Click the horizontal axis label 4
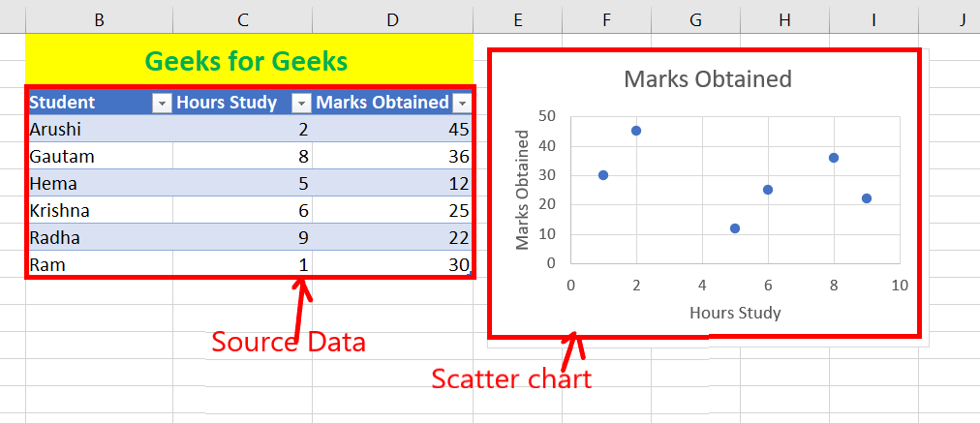 [702, 286]
